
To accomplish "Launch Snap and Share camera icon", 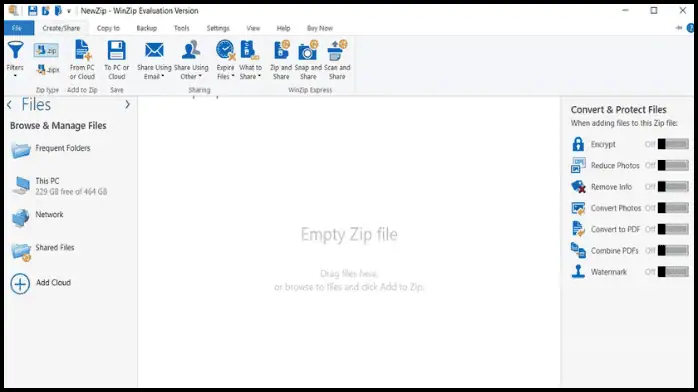I will (308, 50).
